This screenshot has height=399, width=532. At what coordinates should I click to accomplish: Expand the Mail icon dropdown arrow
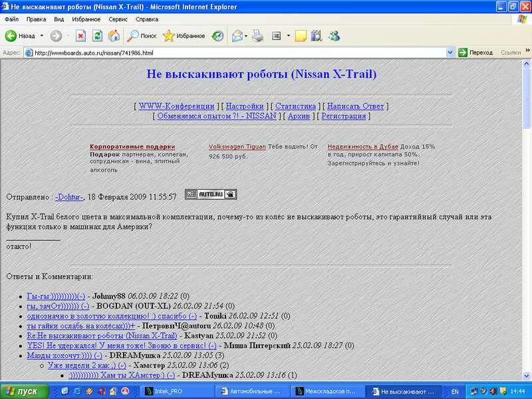(247, 36)
